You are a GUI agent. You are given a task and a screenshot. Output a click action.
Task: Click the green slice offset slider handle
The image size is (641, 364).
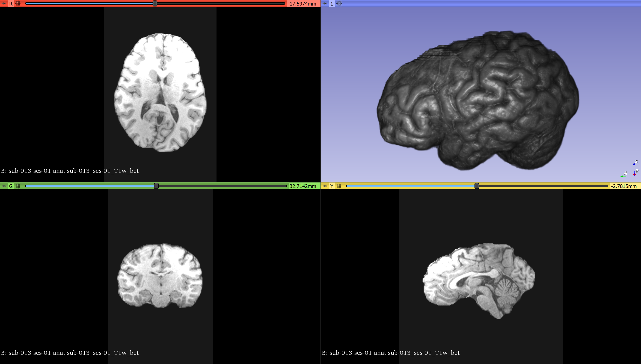(x=156, y=186)
